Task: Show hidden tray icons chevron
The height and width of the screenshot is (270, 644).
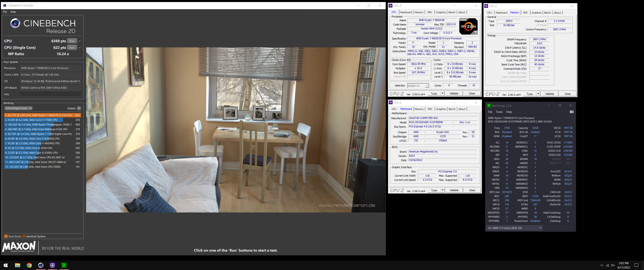Action: [602, 265]
